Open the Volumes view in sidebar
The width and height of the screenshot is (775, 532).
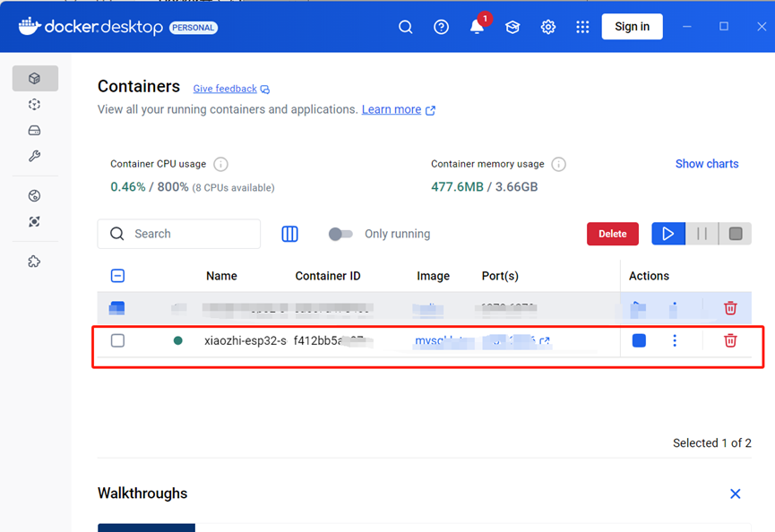point(35,131)
